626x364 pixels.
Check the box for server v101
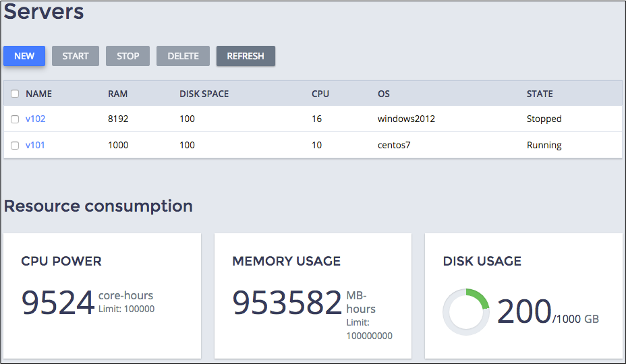15,146
